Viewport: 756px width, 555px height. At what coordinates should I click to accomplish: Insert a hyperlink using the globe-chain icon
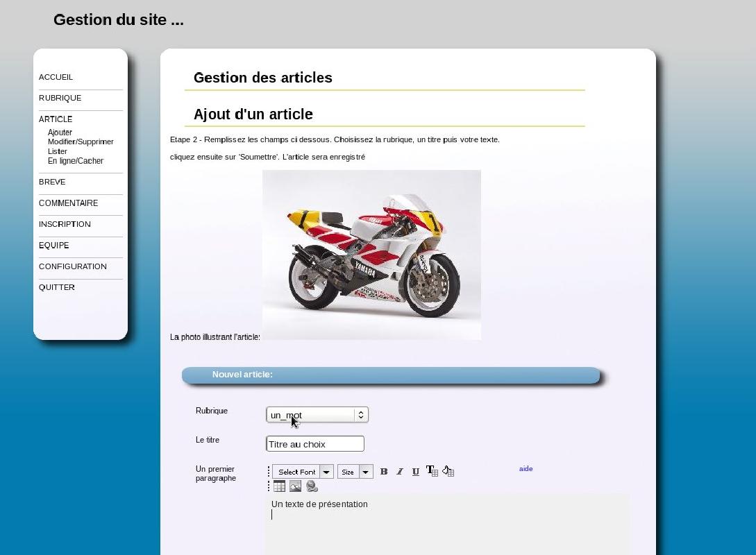point(312,486)
